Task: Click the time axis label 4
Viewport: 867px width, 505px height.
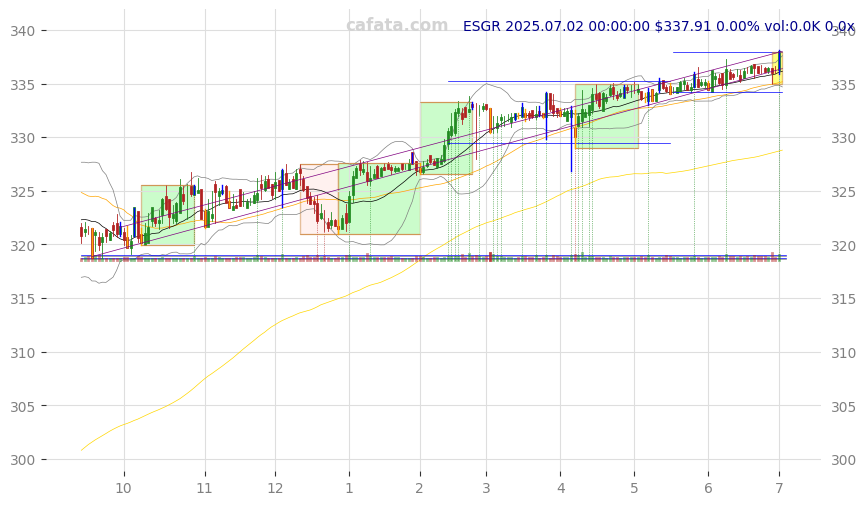Action: coord(561,488)
